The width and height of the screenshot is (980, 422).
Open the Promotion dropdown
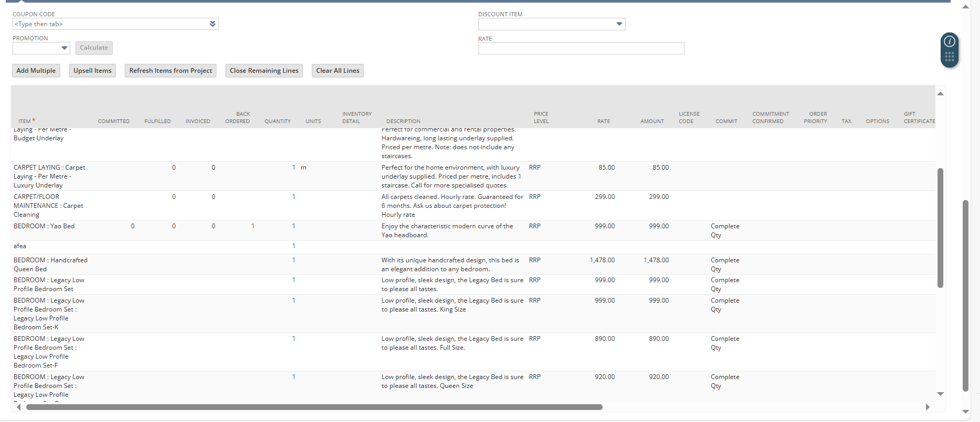(x=64, y=48)
